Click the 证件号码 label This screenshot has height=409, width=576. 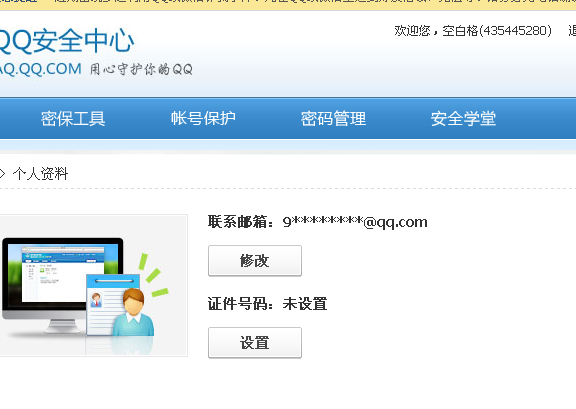[x=241, y=304]
